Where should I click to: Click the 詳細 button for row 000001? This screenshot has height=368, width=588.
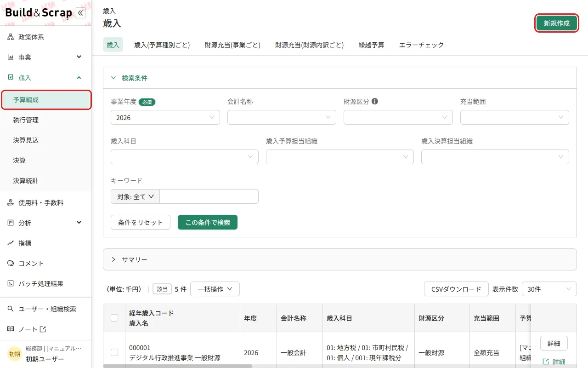pos(554,343)
